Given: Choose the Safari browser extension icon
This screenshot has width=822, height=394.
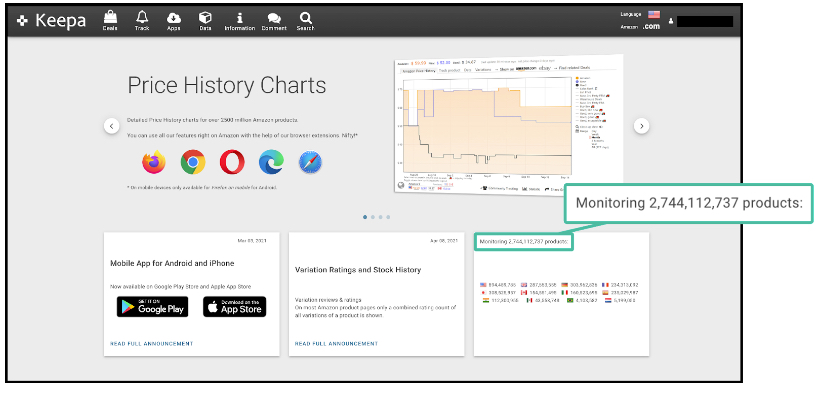Looking at the screenshot, I should (x=310, y=162).
